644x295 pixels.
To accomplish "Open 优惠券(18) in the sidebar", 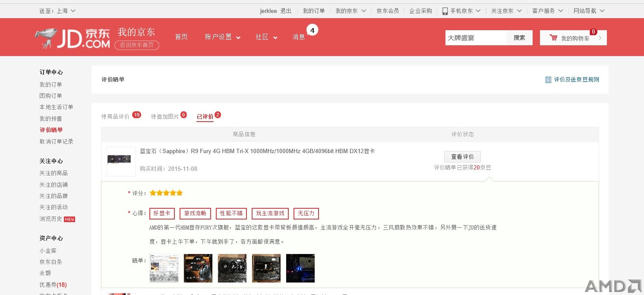I will (53, 285).
